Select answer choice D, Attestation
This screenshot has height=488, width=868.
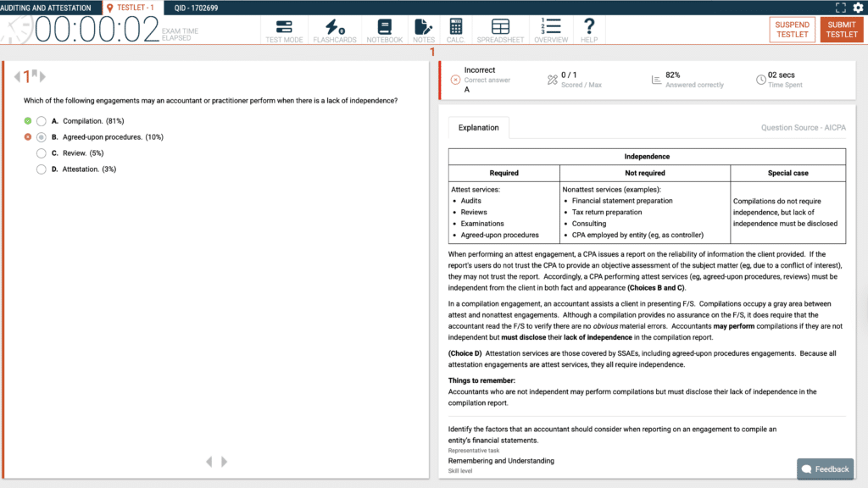41,169
